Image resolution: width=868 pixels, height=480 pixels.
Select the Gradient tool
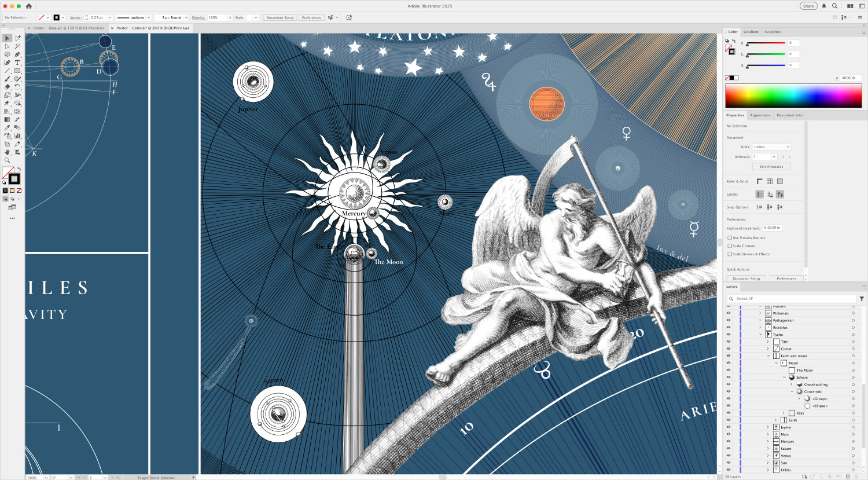[x=7, y=119]
